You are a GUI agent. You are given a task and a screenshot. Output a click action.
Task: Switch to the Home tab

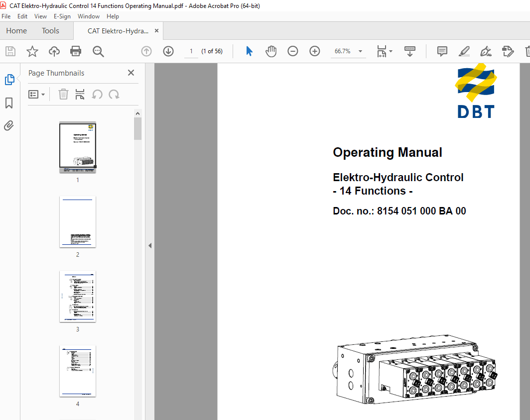16,31
